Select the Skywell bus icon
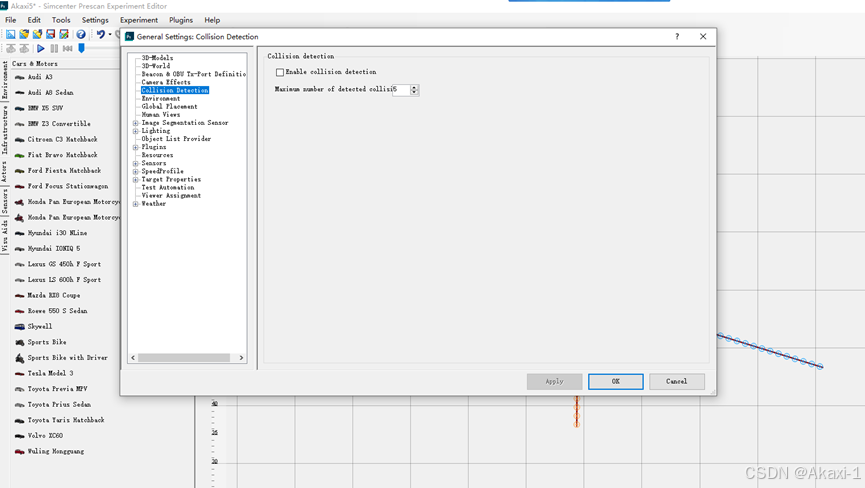The height and width of the screenshot is (488, 865). (19, 326)
